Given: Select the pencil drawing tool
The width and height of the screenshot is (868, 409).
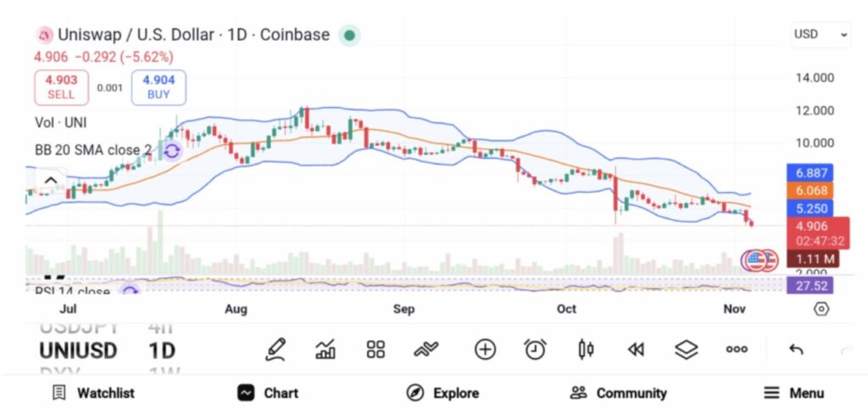Looking at the screenshot, I should [x=275, y=349].
